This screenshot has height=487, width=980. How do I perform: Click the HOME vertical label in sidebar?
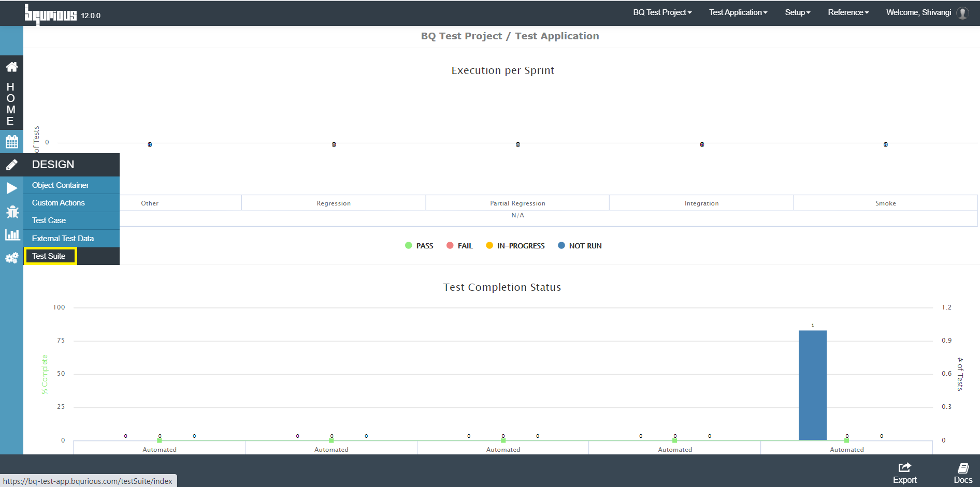10,104
